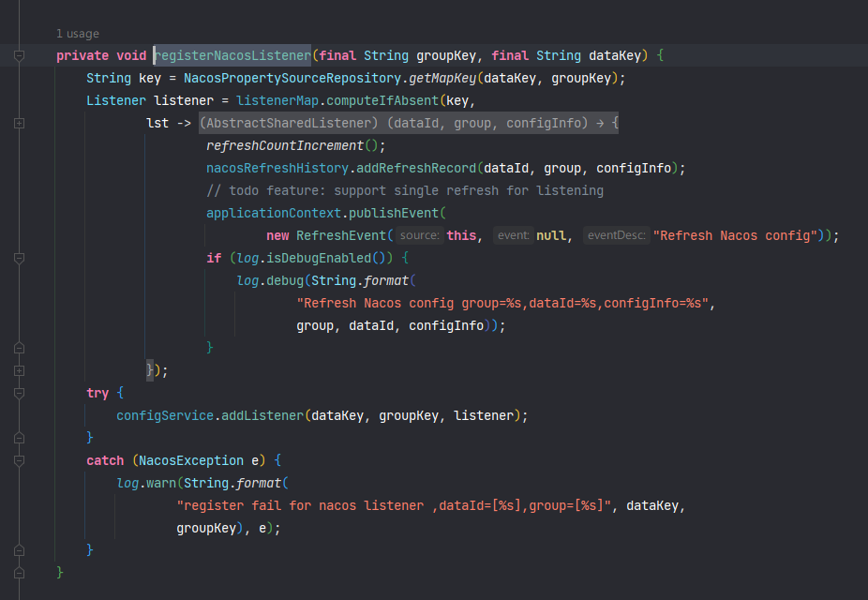The width and height of the screenshot is (868, 600).
Task: Click the gutter plus marker on the "});" line
Action: click(x=19, y=371)
